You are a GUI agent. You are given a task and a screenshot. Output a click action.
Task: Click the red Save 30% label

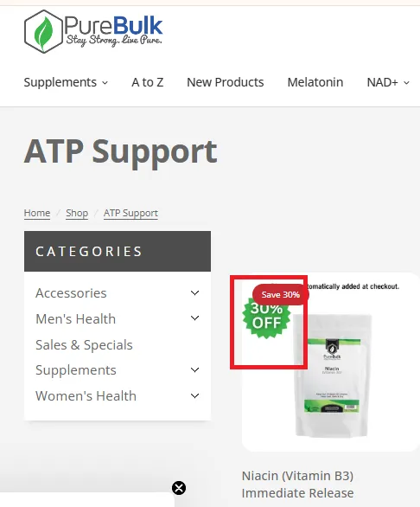[280, 294]
